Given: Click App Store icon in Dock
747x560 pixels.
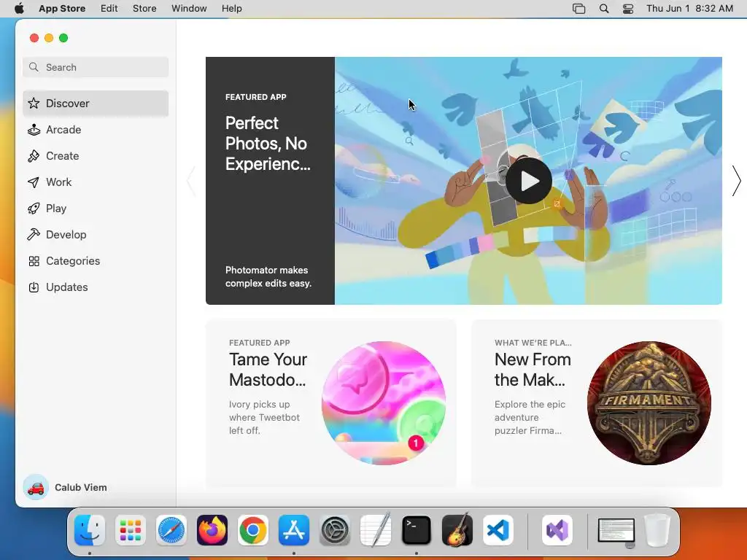Looking at the screenshot, I should click(x=294, y=530).
